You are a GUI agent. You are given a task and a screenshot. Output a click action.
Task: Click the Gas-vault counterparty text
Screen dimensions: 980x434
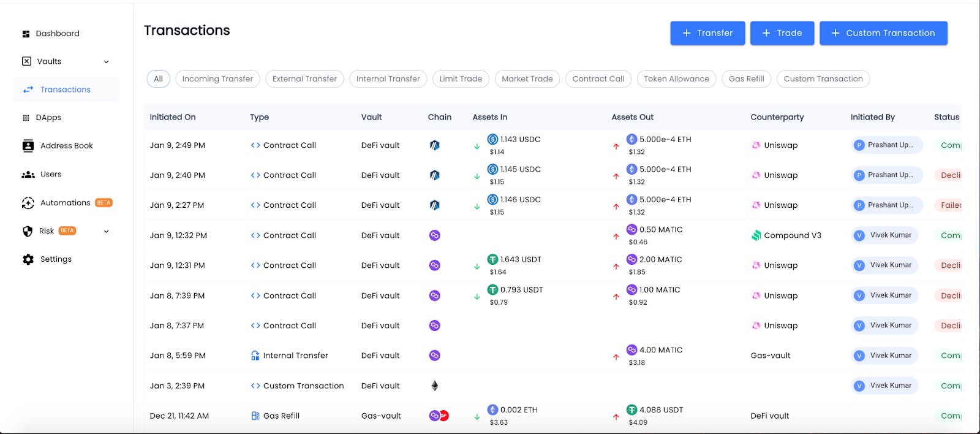pos(771,356)
